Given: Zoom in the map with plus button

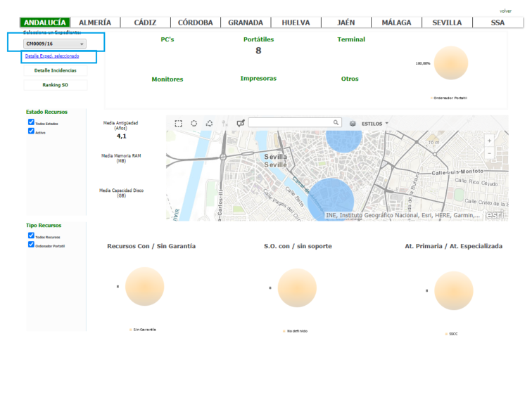Looking at the screenshot, I should tap(489, 141).
